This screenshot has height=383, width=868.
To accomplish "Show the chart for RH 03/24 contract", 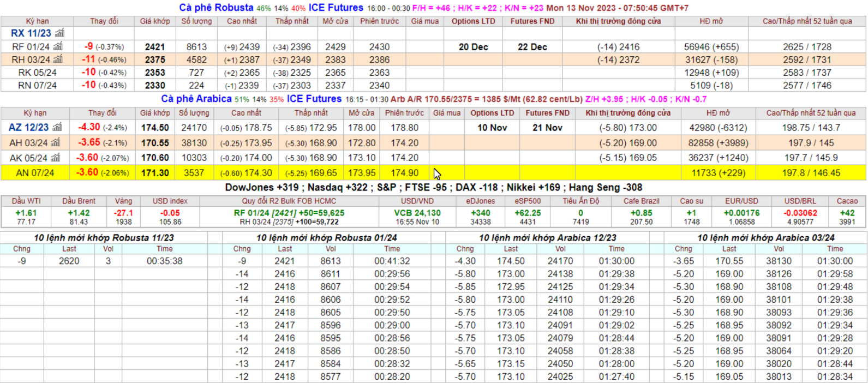I will click(x=58, y=59).
